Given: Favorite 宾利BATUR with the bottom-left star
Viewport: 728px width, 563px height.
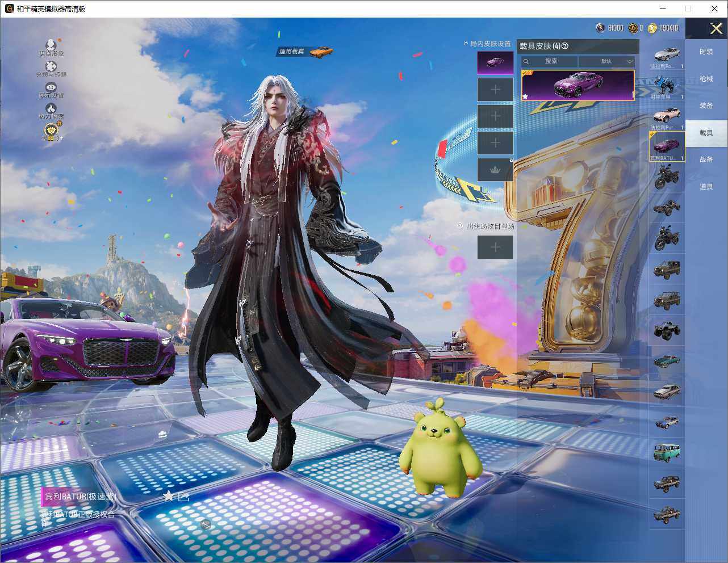Looking at the screenshot, I should [x=168, y=496].
